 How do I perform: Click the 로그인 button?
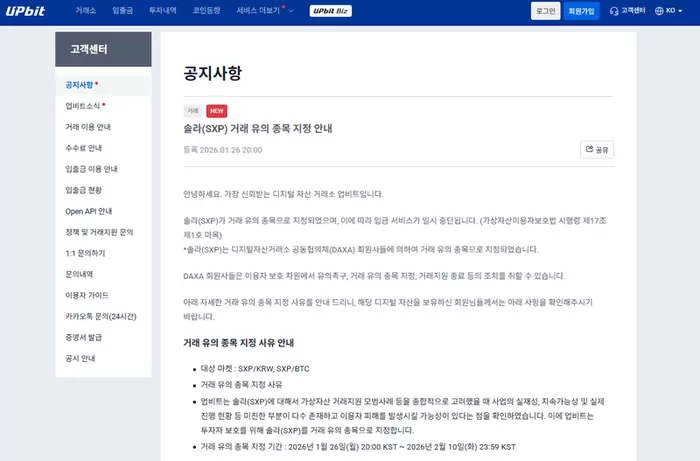click(x=546, y=11)
